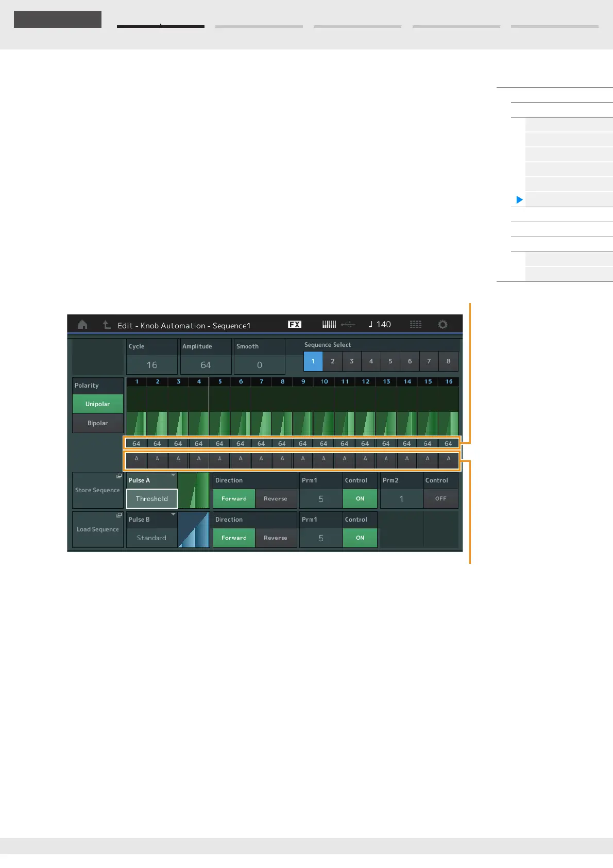Set Pulse B direction to Forward
The image size is (613, 868).
[x=234, y=538]
